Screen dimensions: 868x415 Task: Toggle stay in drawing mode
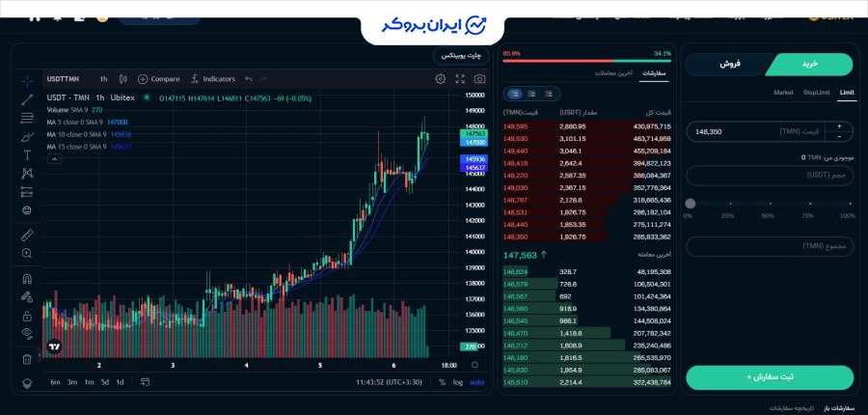click(27, 297)
